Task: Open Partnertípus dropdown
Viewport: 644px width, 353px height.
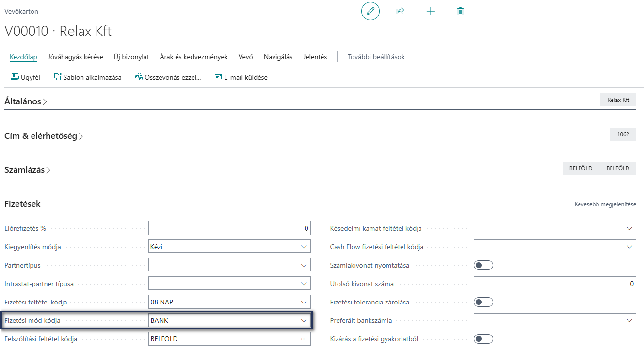Action: [x=304, y=265]
